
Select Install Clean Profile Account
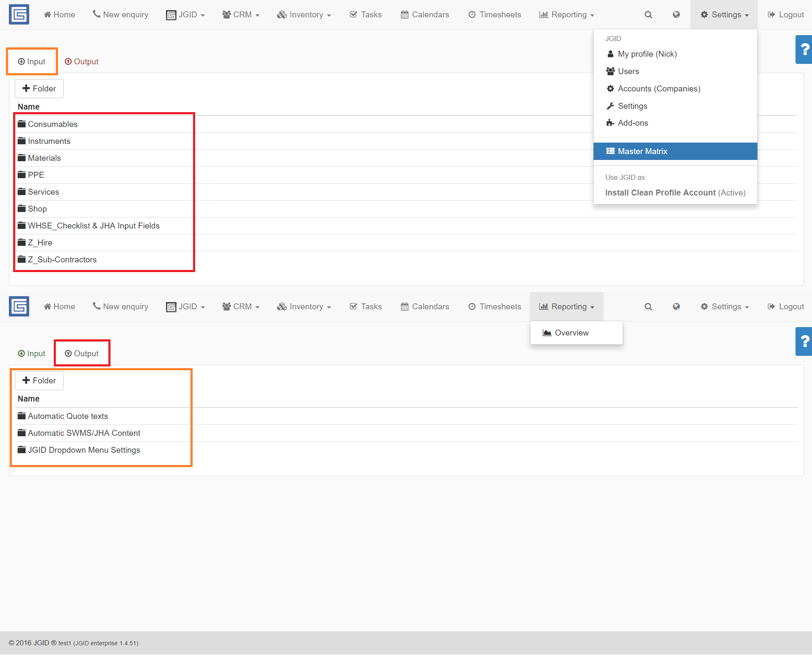click(675, 193)
